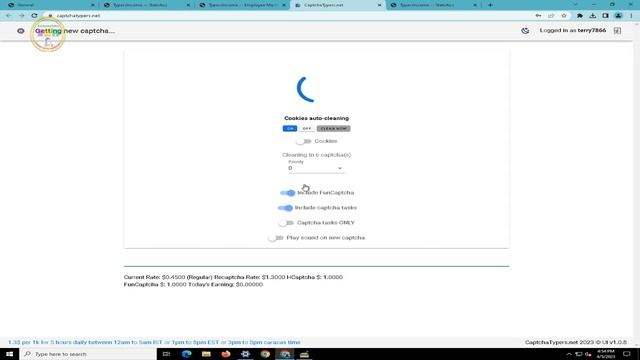Open the browser profile avatar
This screenshot has height=360, width=640.
618,16
